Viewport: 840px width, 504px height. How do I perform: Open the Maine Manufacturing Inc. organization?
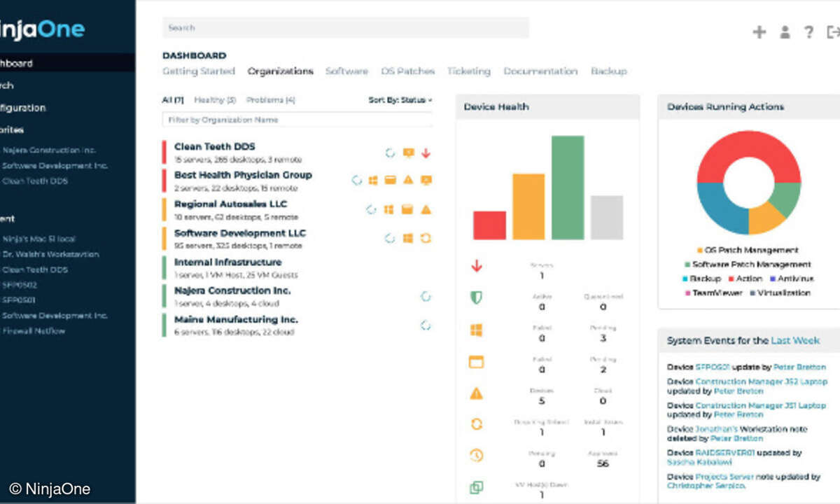point(236,320)
